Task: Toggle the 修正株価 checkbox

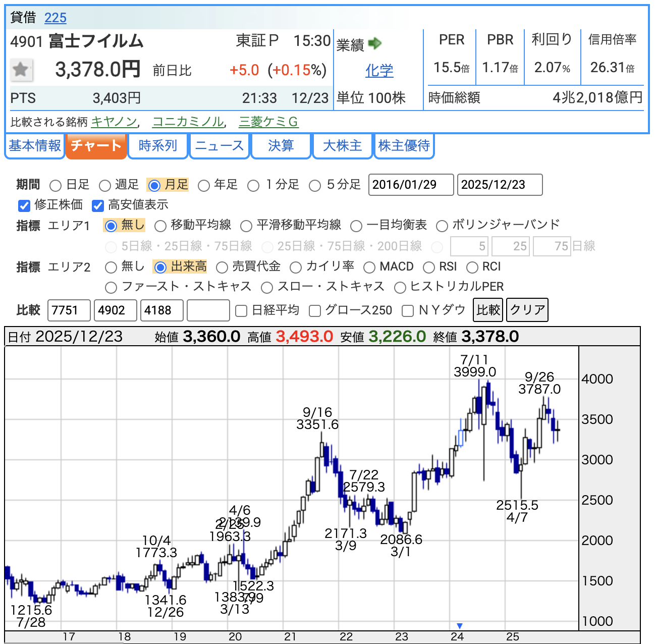Action: coord(24,205)
